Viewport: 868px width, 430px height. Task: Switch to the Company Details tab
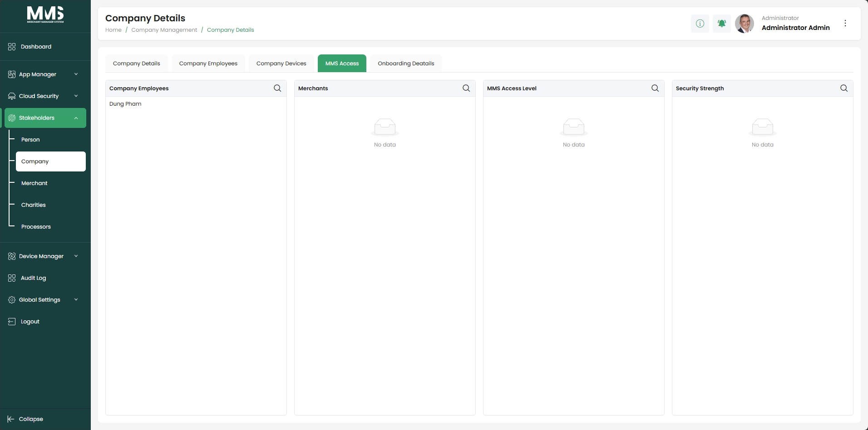click(137, 64)
